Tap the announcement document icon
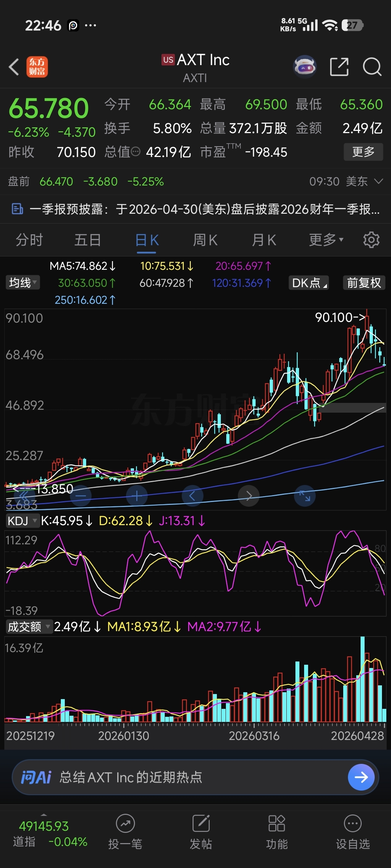Image resolution: width=391 pixels, height=868 pixels. [17, 209]
